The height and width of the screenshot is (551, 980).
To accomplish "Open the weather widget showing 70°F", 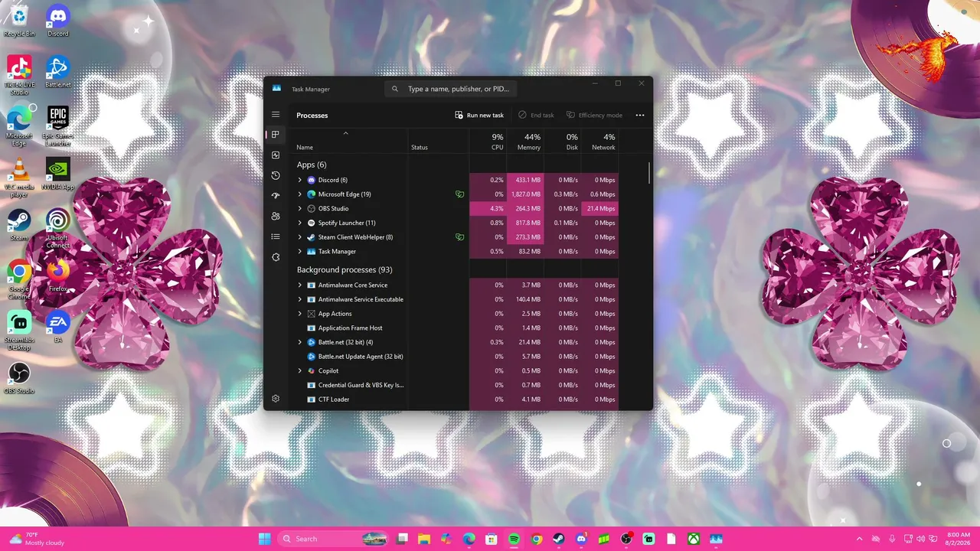I will pos(37,539).
